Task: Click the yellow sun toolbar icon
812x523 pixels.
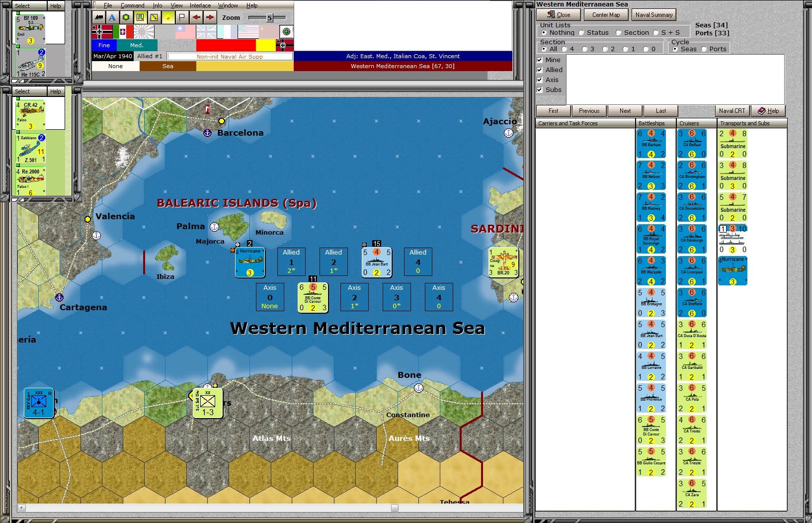Action: 168,17
